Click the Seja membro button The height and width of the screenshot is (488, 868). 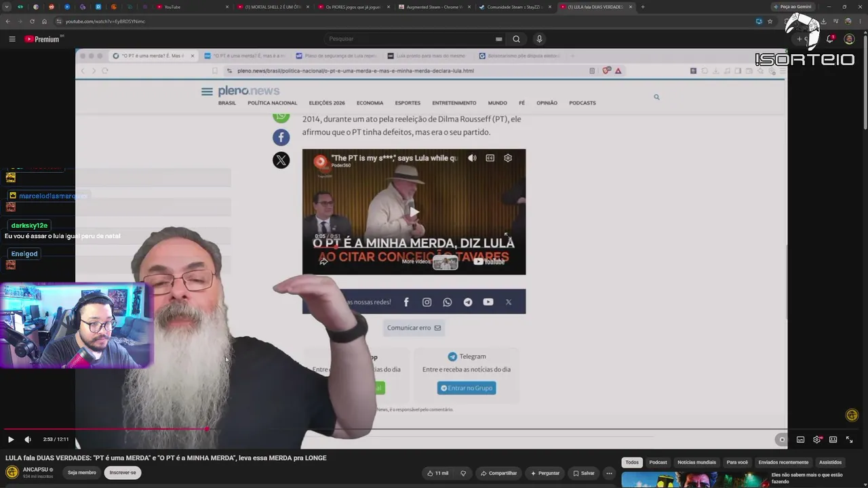(x=82, y=472)
